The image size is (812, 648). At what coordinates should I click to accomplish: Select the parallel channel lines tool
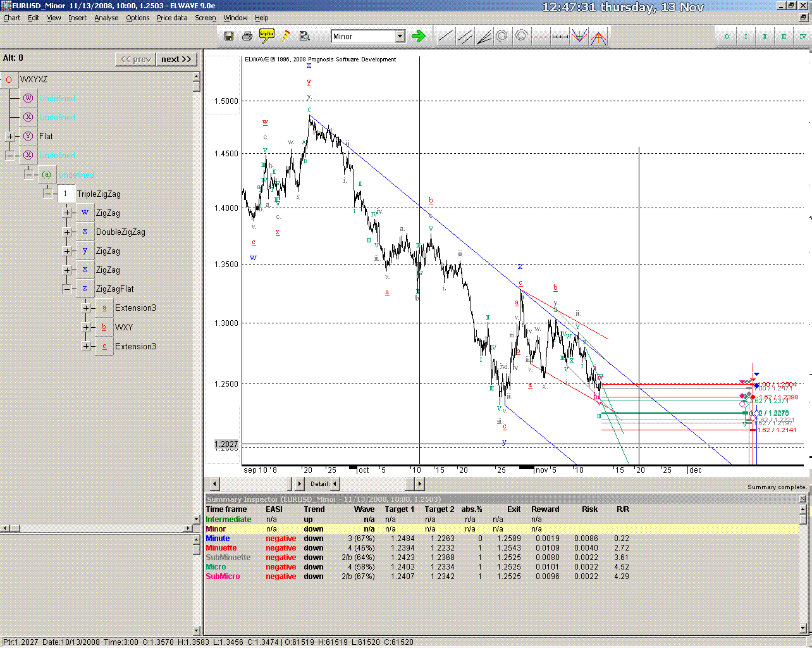465,37
